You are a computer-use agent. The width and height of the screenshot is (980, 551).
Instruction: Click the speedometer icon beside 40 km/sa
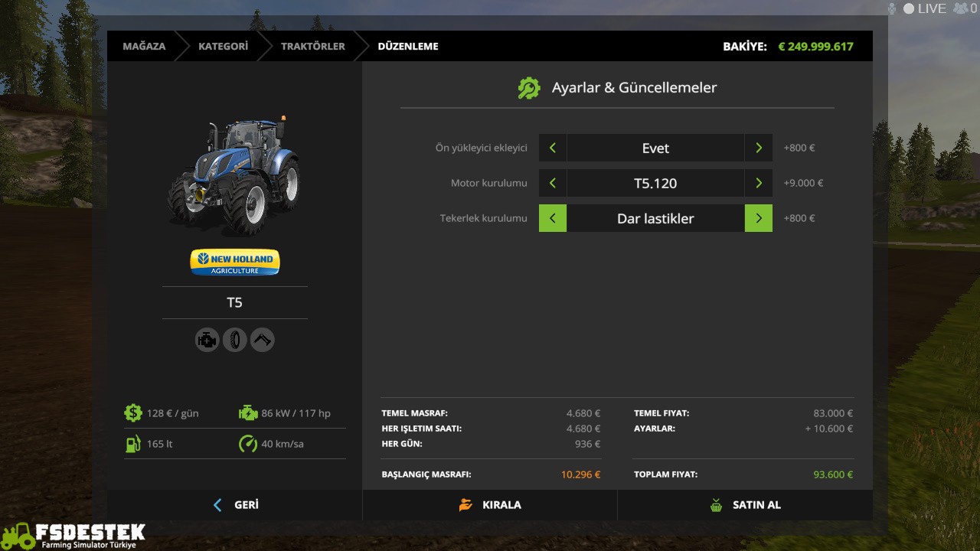point(248,443)
